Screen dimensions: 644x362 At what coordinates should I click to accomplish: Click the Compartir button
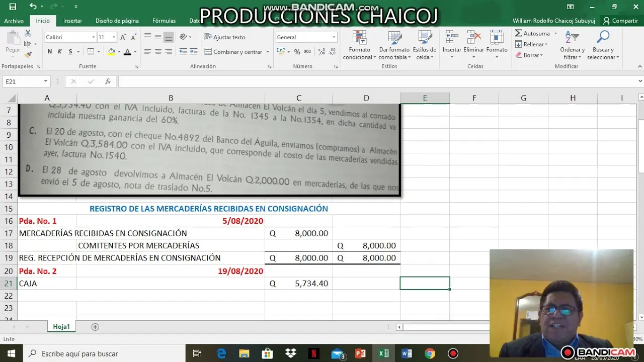click(621, 21)
